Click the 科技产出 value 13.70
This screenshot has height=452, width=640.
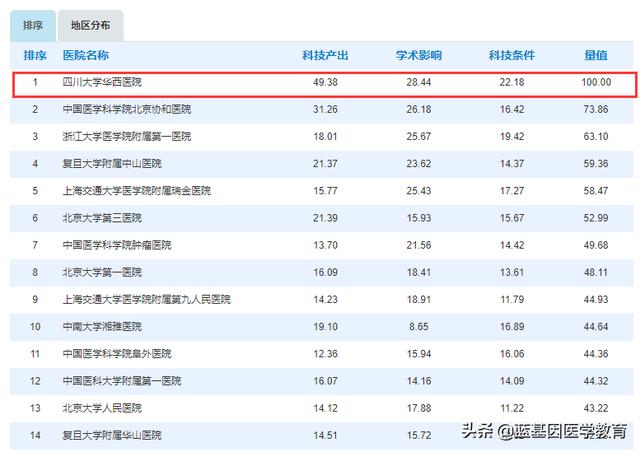[325, 245]
